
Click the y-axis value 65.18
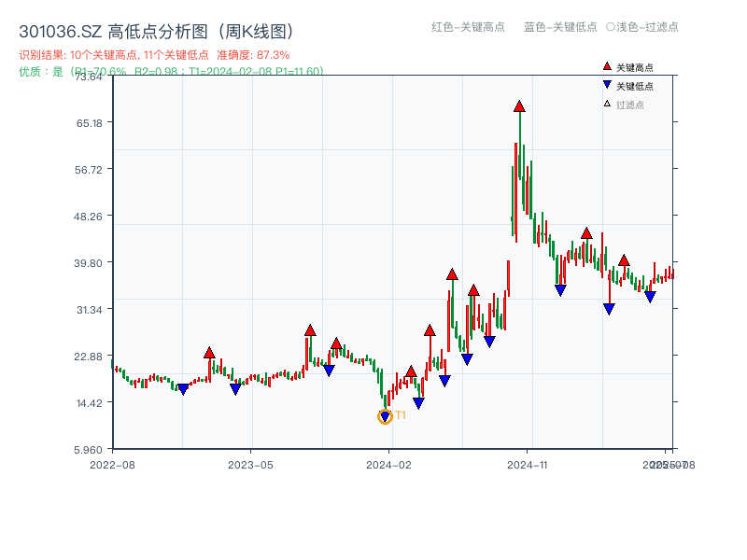pyautogui.click(x=90, y=123)
